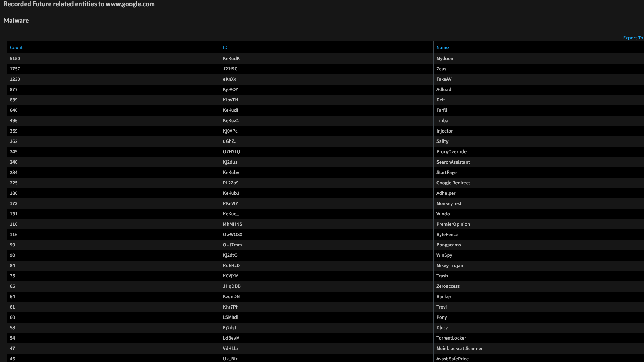The width and height of the screenshot is (644, 362).
Task: Click the Zeus malware name cell
Action: 441,69
